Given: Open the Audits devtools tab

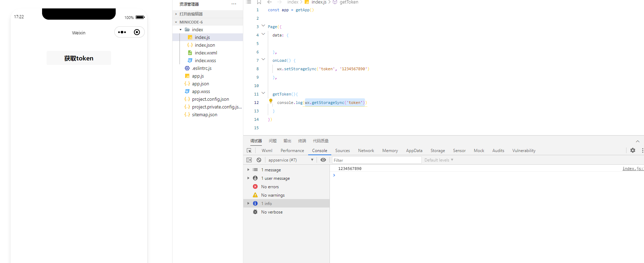Looking at the screenshot, I should coord(498,151).
